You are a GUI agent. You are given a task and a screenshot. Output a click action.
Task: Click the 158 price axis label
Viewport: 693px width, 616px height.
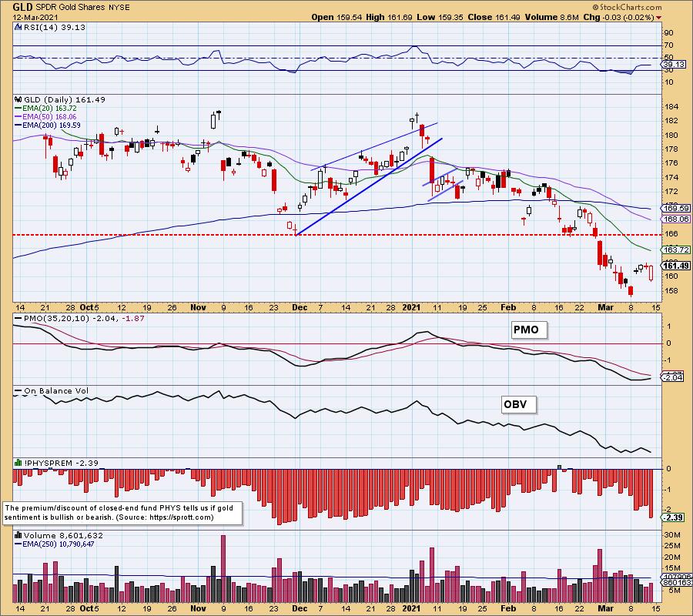click(x=671, y=291)
